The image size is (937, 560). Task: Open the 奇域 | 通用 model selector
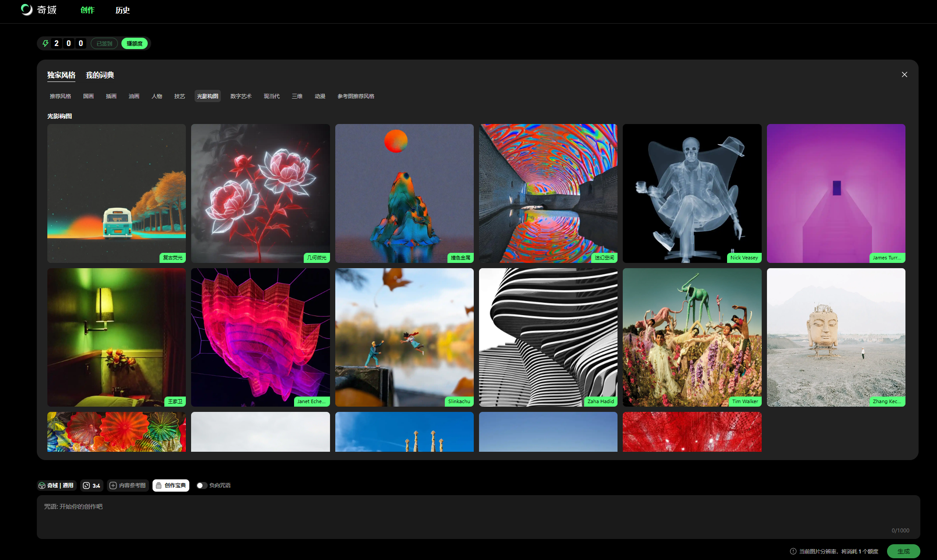(57, 486)
